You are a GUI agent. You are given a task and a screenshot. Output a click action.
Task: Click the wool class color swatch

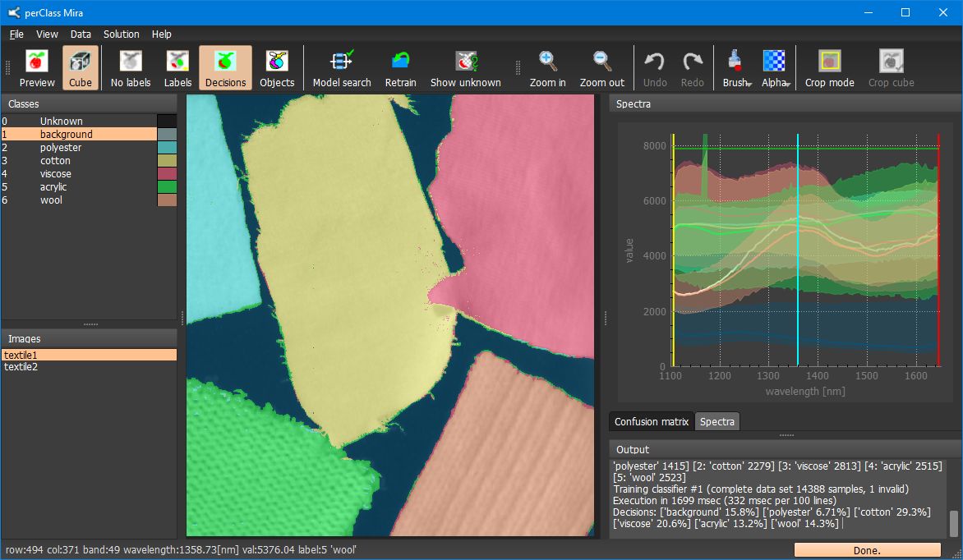click(167, 200)
